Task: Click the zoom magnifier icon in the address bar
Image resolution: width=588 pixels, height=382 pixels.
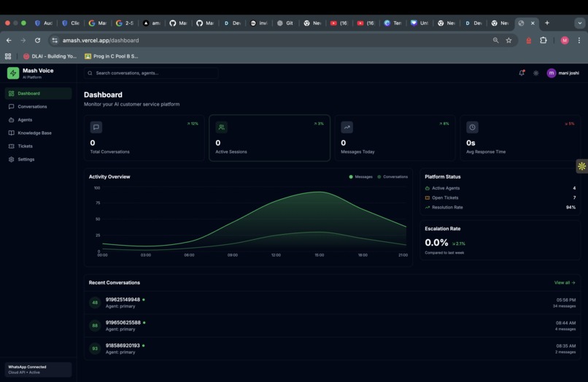Action: click(496, 40)
